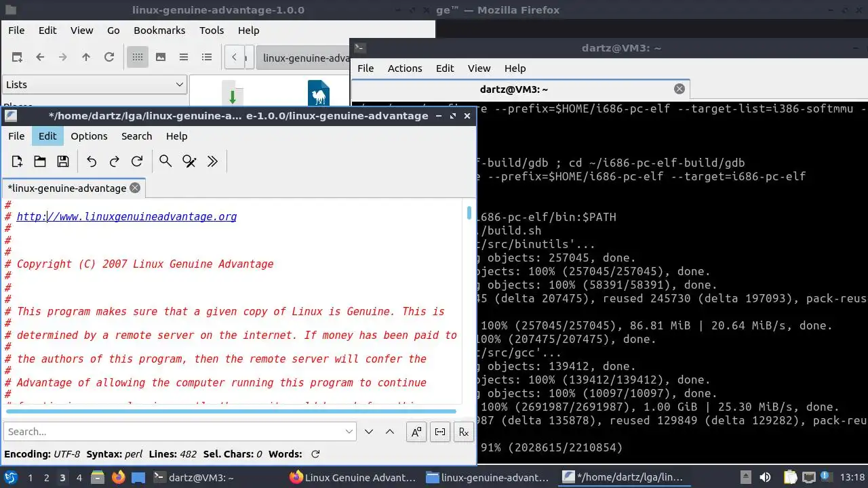868x488 pixels.
Task: Open the editor's Options menu
Action: coord(90,136)
